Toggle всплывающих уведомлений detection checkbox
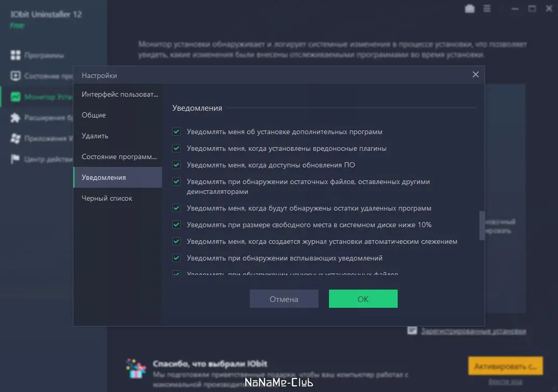Screen dimensions: 558x392 pyautogui.click(x=176, y=258)
